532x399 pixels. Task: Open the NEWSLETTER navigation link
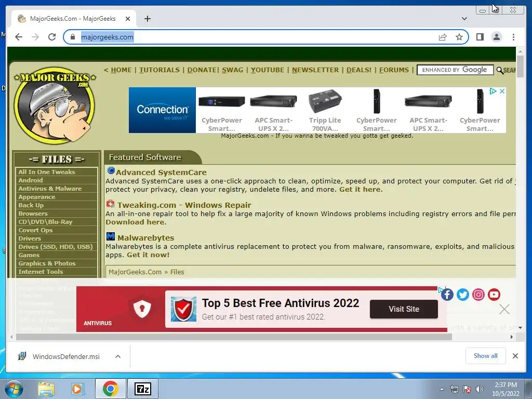pos(315,70)
